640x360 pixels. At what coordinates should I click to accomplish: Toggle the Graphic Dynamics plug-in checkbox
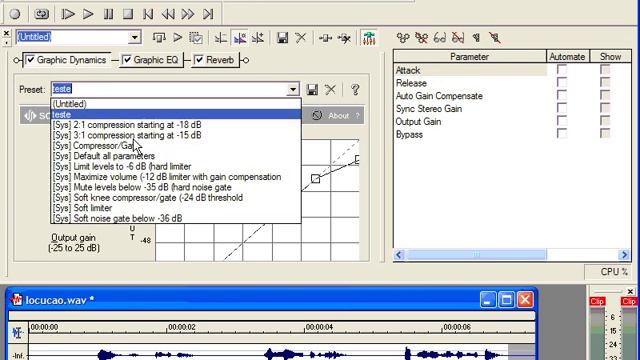(x=30, y=60)
